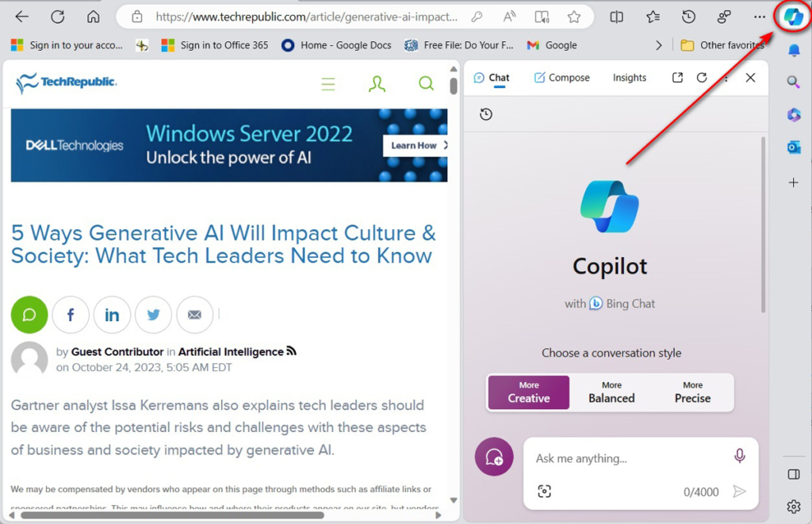The width and height of the screenshot is (812, 524).
Task: Click the Ask me anything input field
Action: [626, 458]
